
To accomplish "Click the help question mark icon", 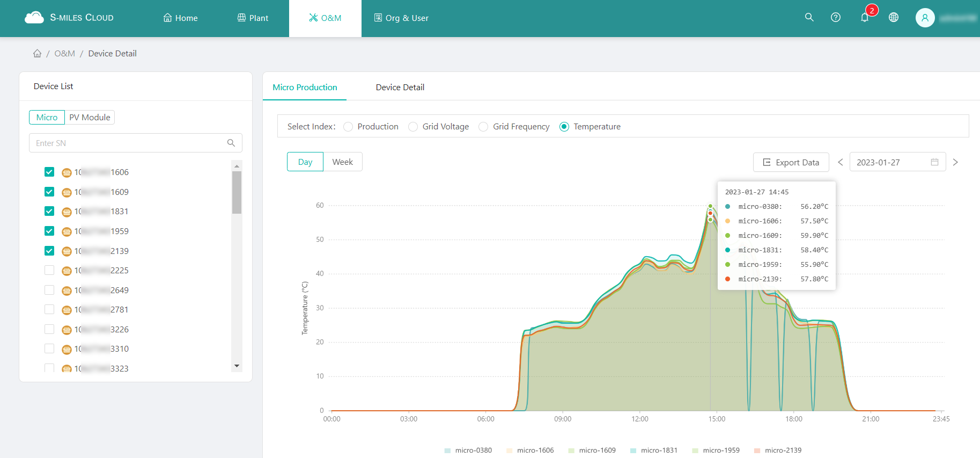I will click(x=835, y=18).
